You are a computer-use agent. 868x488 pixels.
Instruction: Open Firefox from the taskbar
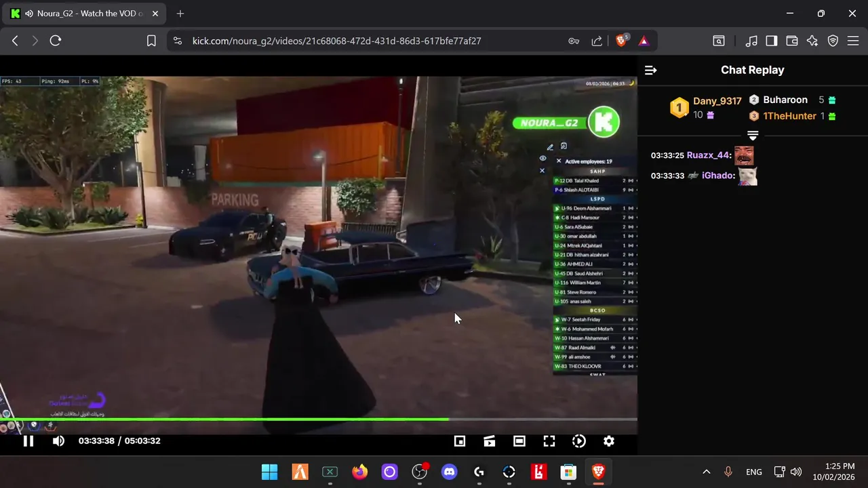[x=359, y=472]
